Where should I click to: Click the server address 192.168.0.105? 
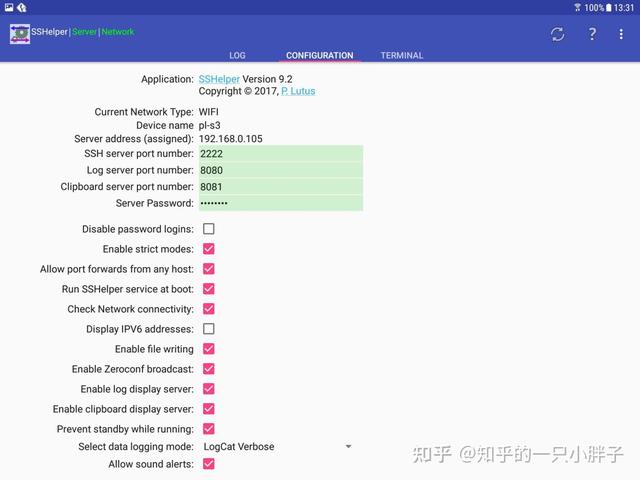pos(231,139)
